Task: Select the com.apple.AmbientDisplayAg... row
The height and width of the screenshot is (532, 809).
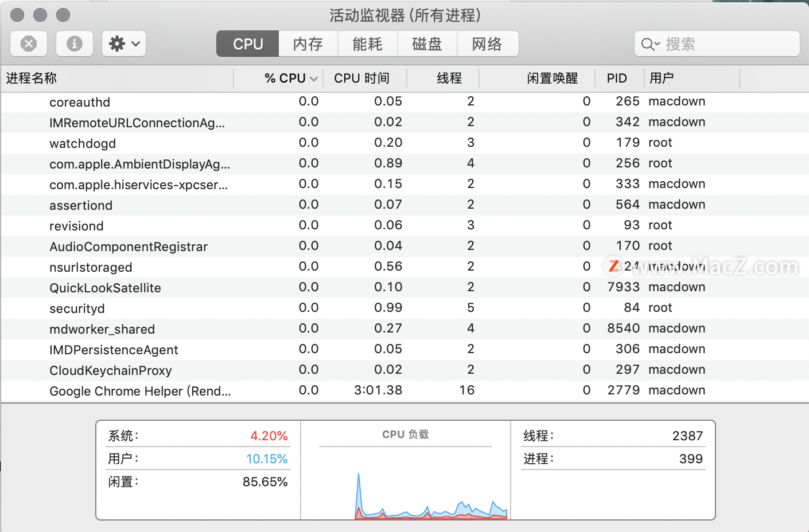Action: (404, 163)
